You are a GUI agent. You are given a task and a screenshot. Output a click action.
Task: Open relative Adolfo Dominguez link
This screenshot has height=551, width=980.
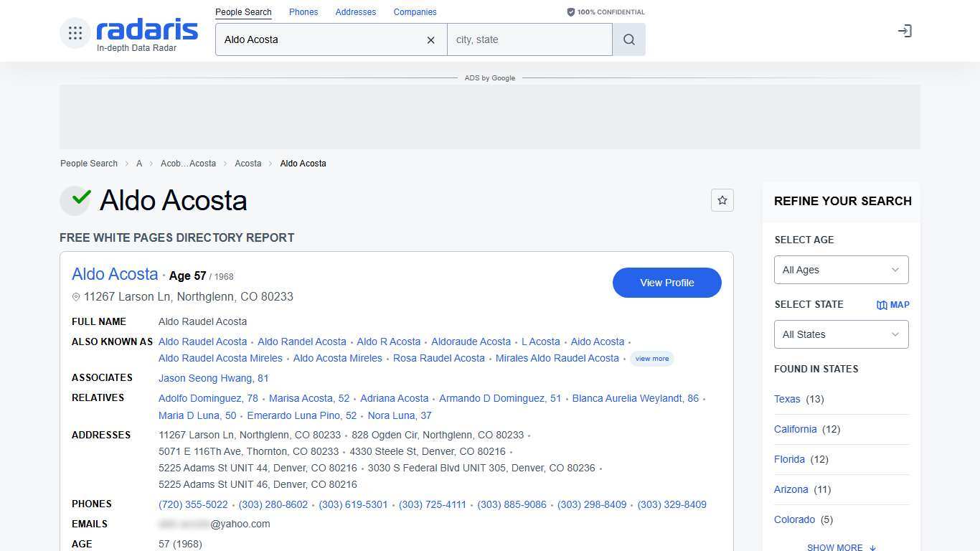pyautogui.click(x=208, y=398)
